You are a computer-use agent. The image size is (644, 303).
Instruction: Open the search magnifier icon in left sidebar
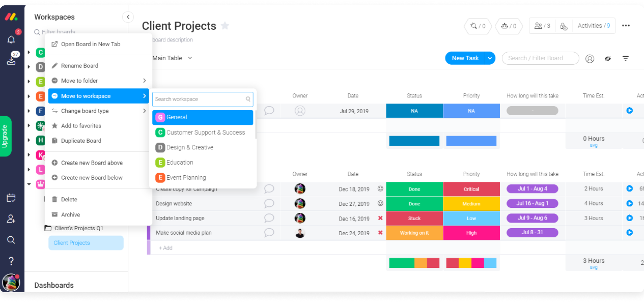coord(11,240)
